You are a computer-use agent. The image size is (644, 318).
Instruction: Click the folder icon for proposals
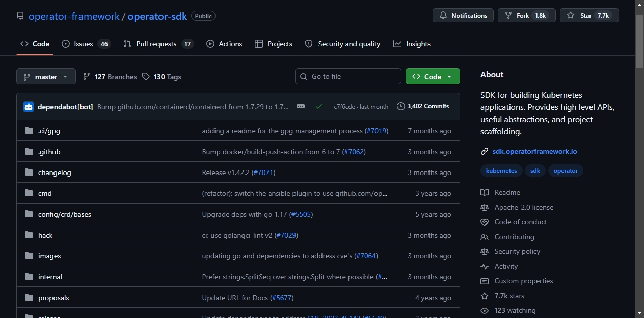[x=29, y=298]
